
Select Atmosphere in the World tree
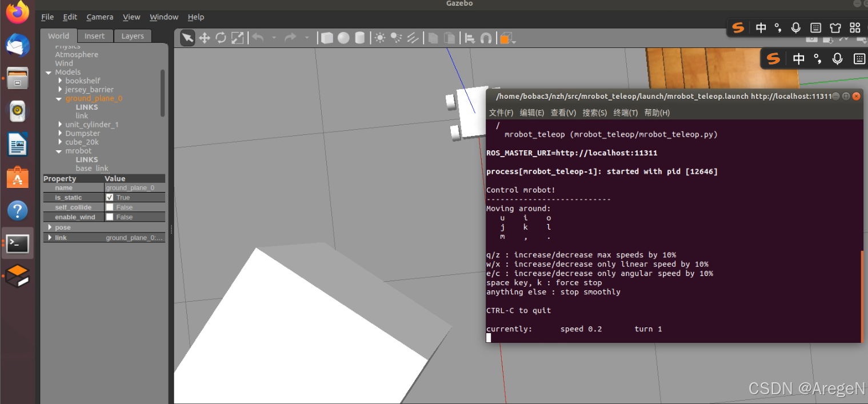pos(77,55)
